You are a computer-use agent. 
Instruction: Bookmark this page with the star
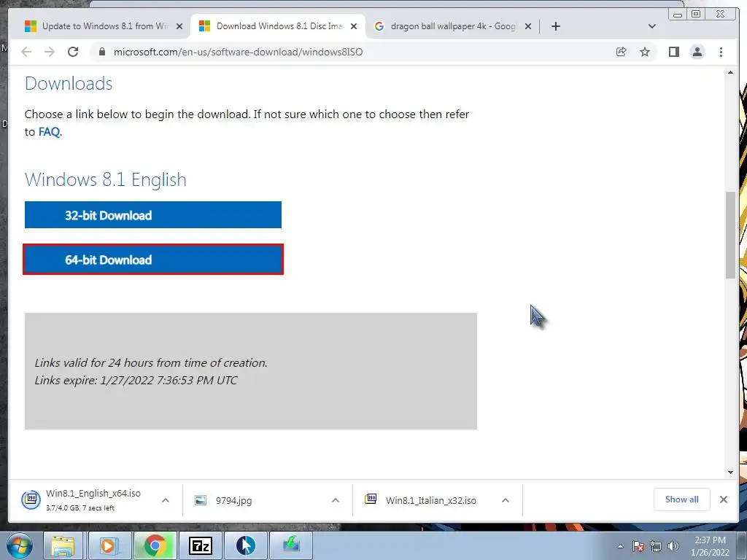[x=645, y=52]
